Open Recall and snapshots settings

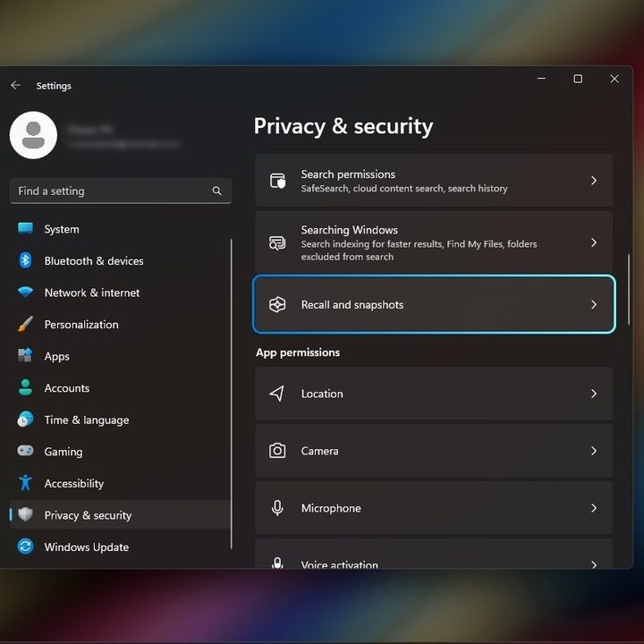click(x=434, y=304)
